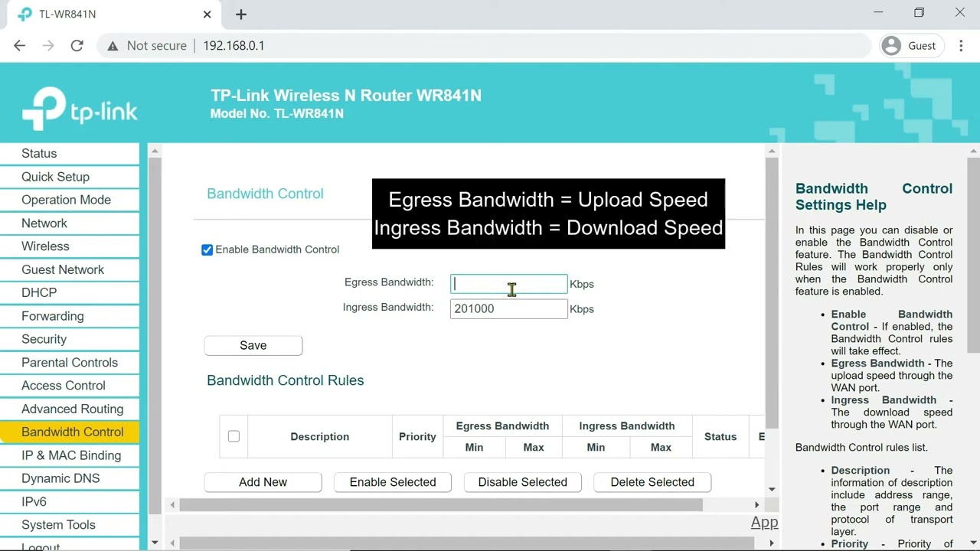The width and height of the screenshot is (980, 551).
Task: Click the Egress Bandwidth input field
Action: (x=508, y=284)
